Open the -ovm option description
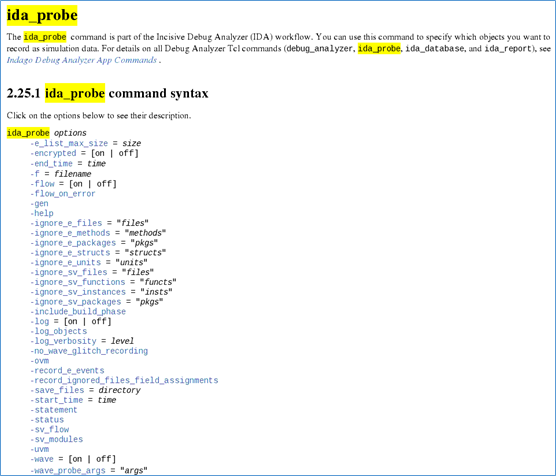556x476 pixels. [40, 361]
